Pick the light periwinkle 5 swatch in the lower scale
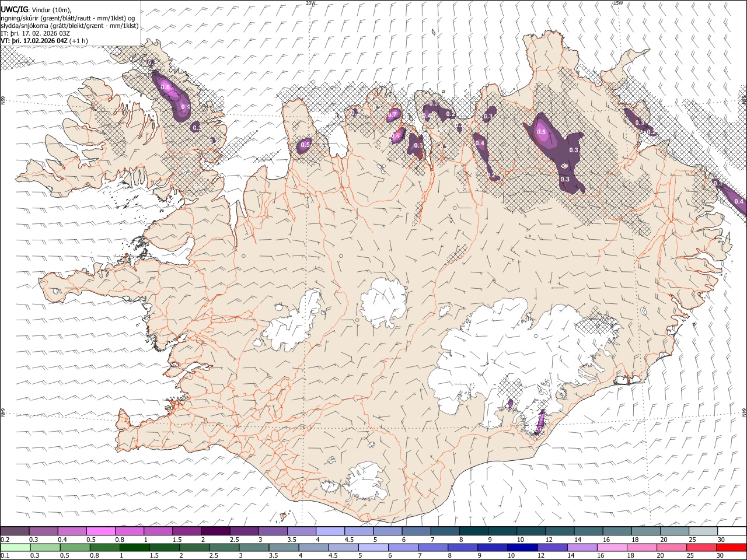Viewport: 747px width, 560px height. [373, 547]
